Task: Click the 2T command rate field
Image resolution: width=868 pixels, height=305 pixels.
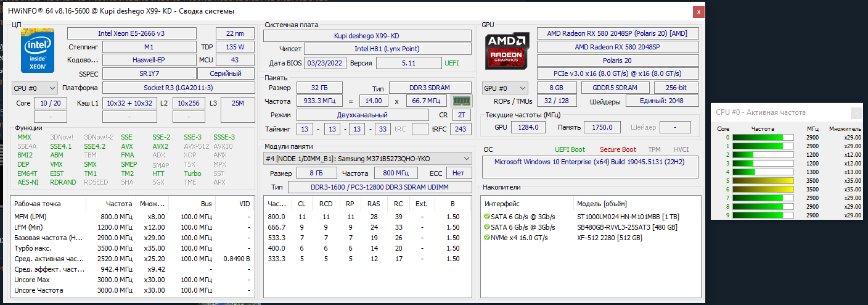Action: click(462, 115)
